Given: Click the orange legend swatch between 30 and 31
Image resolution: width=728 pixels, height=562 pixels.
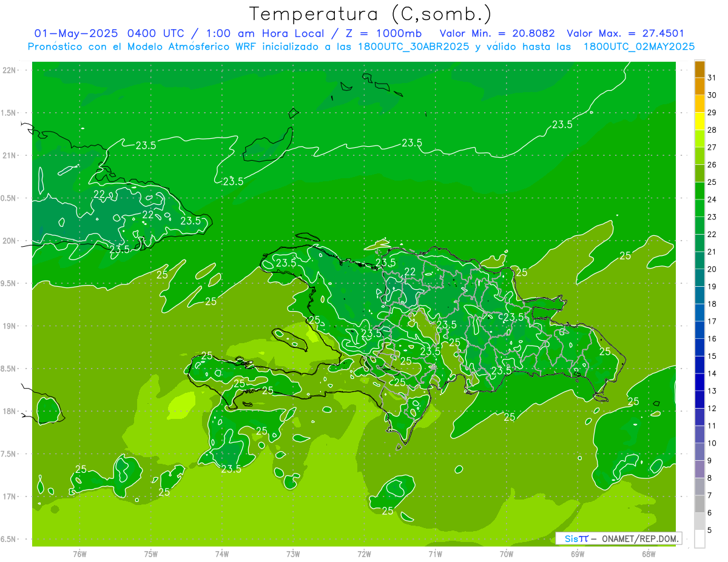Looking at the screenshot, I should tap(699, 86).
